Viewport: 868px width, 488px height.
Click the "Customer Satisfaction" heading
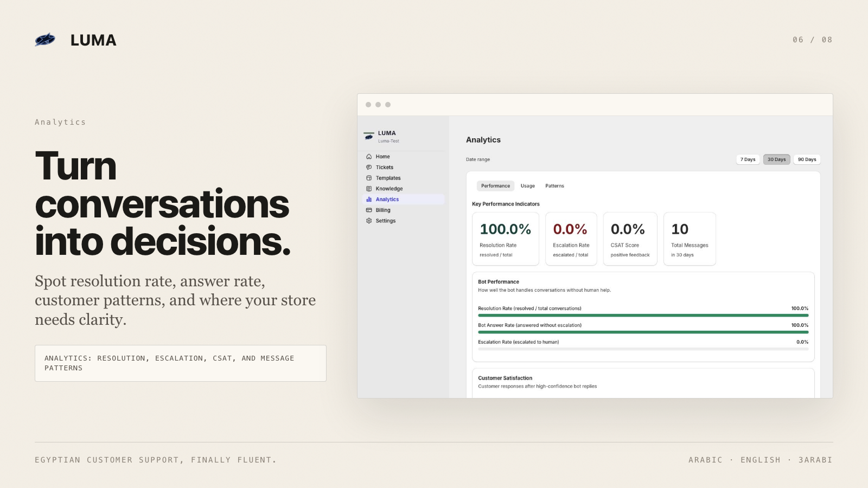505,378
